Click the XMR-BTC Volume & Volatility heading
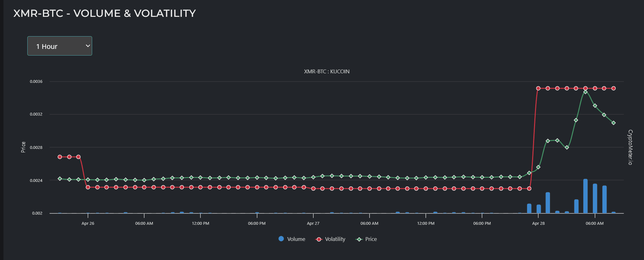This screenshot has height=260, width=644. click(x=105, y=13)
